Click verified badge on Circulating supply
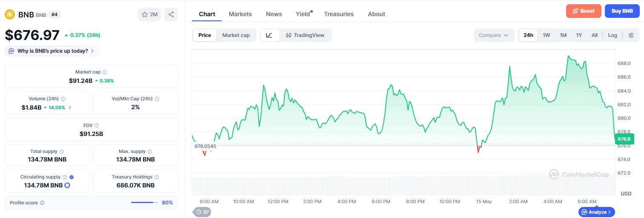 [72, 177]
